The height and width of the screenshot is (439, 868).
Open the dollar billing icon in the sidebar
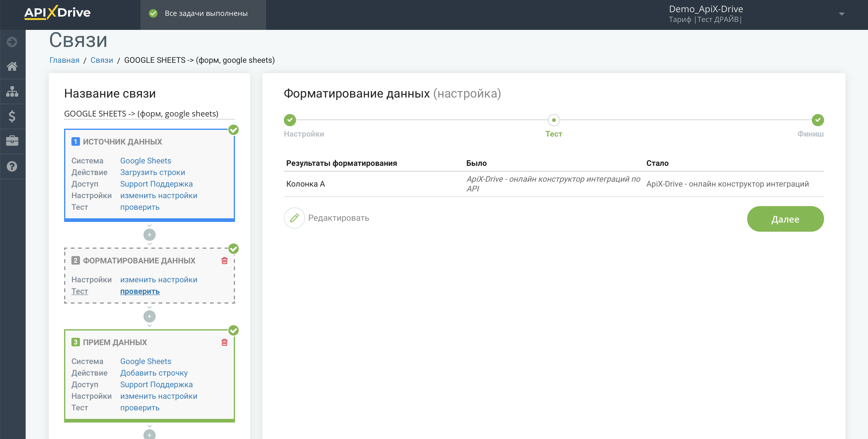pos(12,116)
